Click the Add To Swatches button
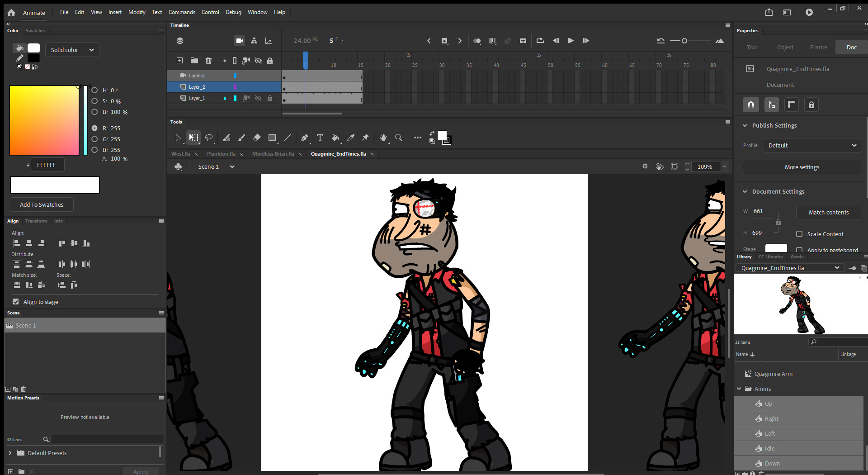 [x=42, y=204]
